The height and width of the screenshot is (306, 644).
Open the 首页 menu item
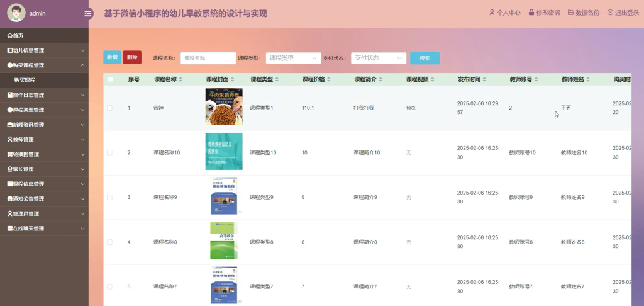click(44, 36)
